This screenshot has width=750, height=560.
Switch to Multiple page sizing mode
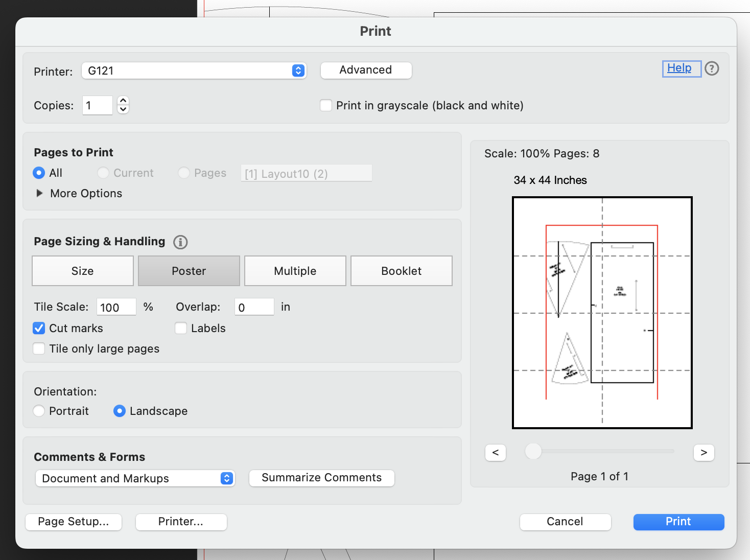[295, 271]
